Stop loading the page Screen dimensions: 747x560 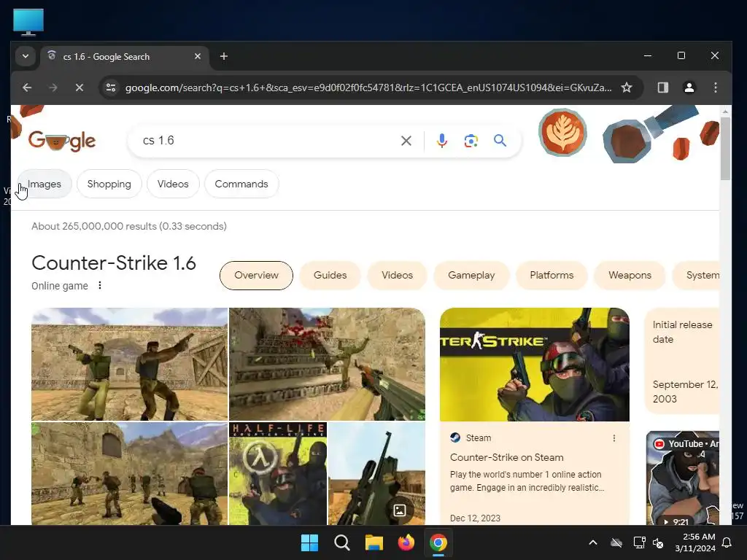tap(80, 87)
